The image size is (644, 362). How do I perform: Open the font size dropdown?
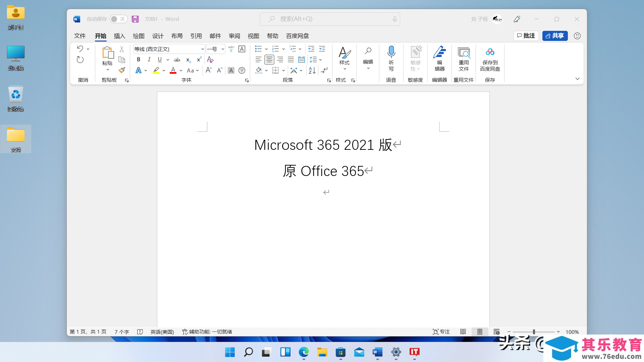pos(223,49)
